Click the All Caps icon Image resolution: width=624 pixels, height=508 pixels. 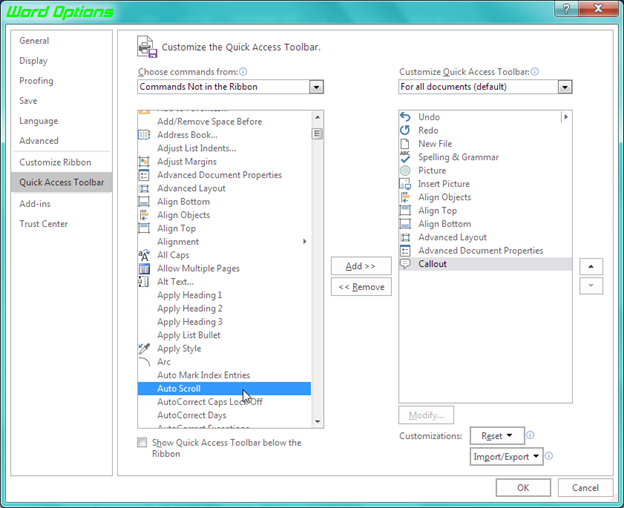(x=144, y=255)
